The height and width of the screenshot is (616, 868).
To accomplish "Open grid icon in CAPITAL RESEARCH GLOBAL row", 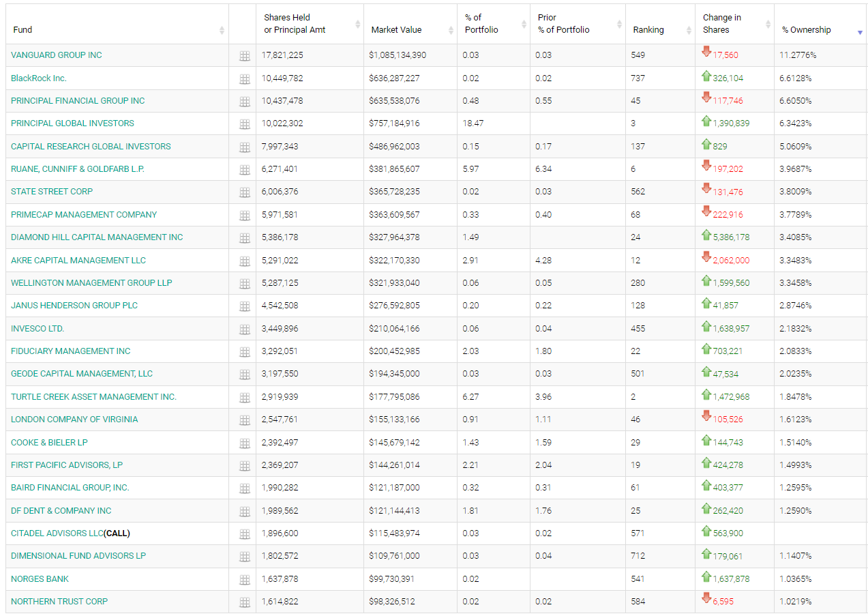I will click(x=245, y=147).
